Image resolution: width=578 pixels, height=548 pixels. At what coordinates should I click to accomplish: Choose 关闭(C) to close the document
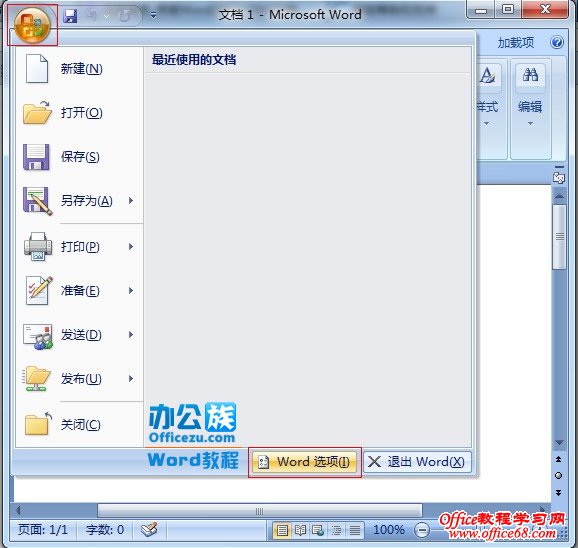pos(79,425)
